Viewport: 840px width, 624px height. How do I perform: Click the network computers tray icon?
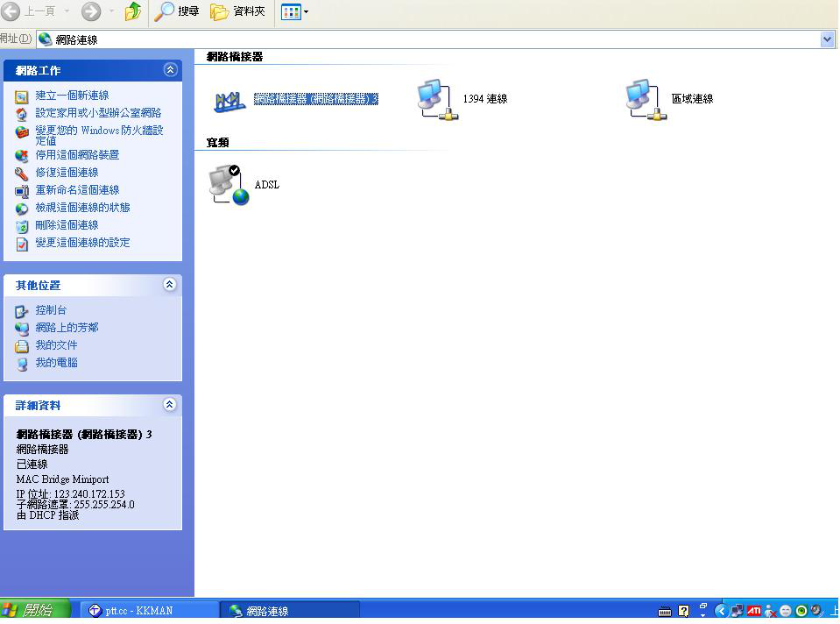(x=738, y=611)
